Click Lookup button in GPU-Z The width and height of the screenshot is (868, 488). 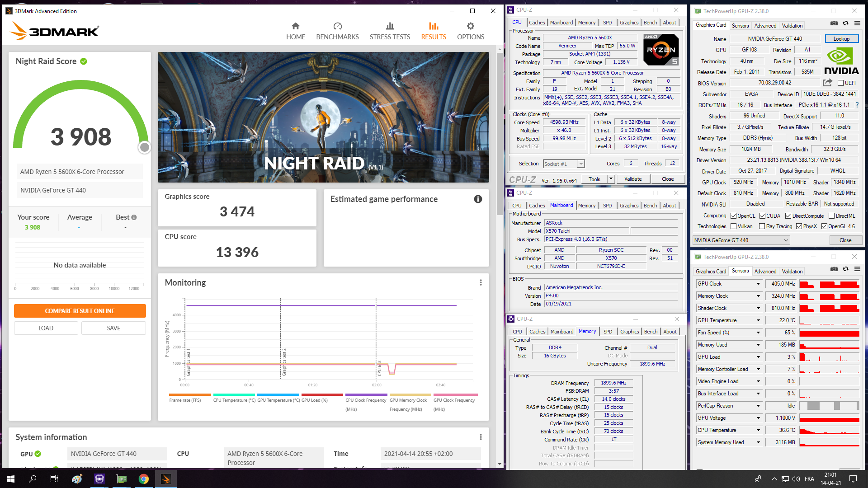[x=841, y=39]
